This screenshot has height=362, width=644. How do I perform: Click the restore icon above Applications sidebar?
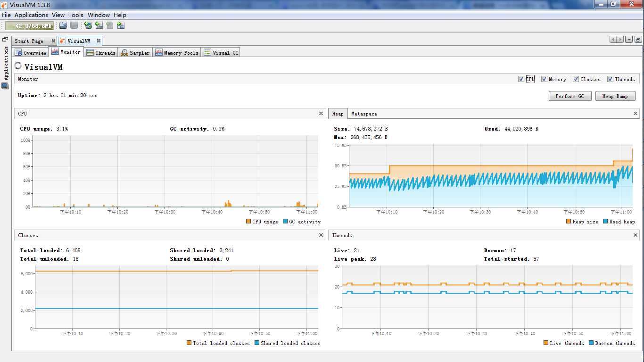[5, 40]
